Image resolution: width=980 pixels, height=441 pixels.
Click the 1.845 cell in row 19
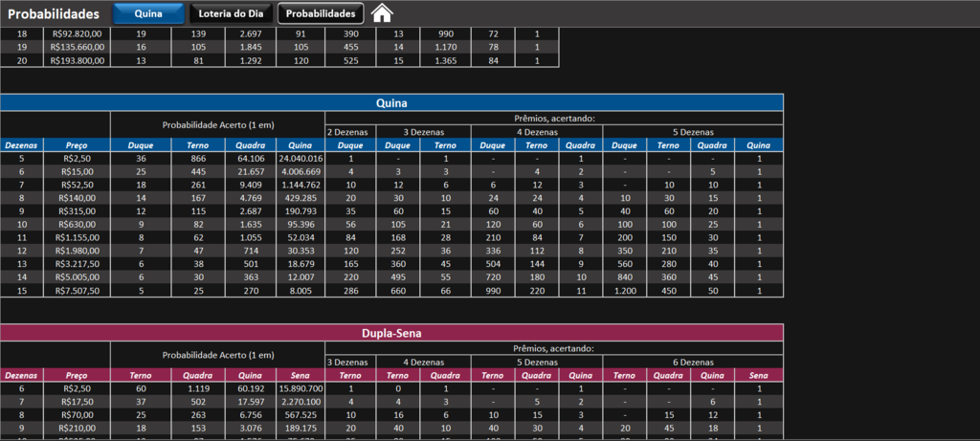(x=251, y=48)
